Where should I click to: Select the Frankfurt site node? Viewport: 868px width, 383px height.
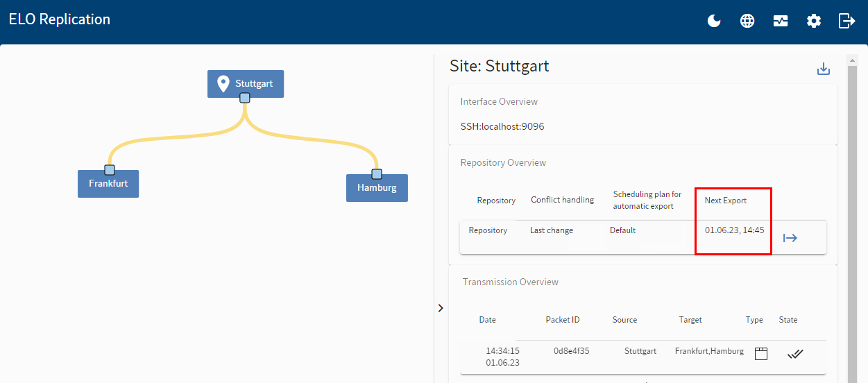[108, 184]
